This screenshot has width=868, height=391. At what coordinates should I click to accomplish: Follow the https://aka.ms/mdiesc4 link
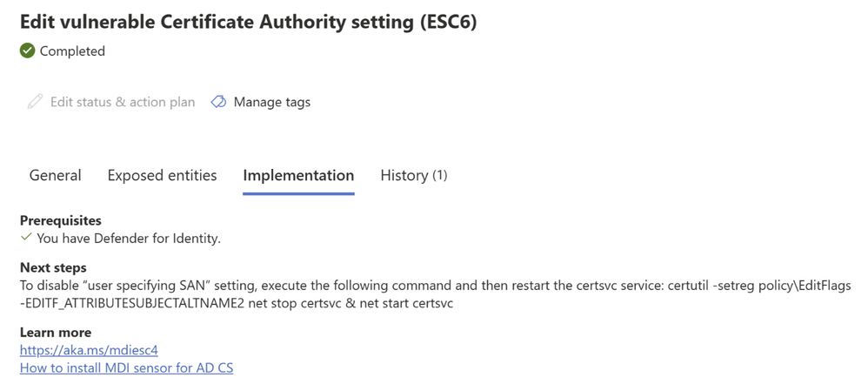pyautogui.click(x=89, y=351)
